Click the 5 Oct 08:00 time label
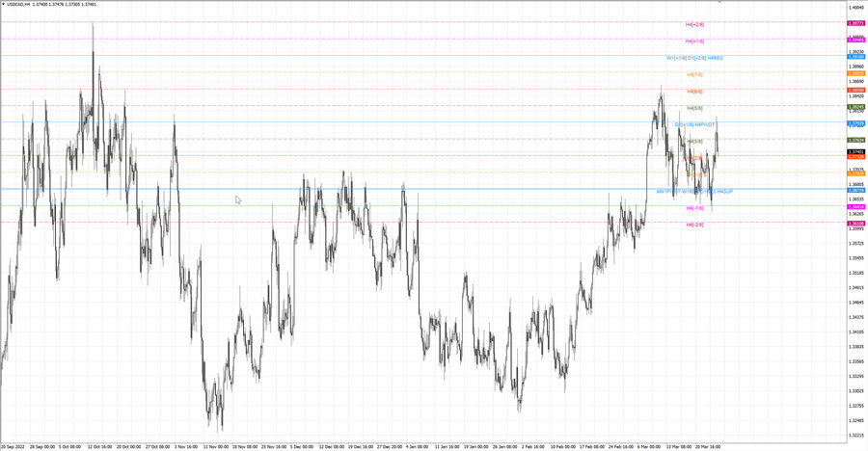 tap(69, 446)
